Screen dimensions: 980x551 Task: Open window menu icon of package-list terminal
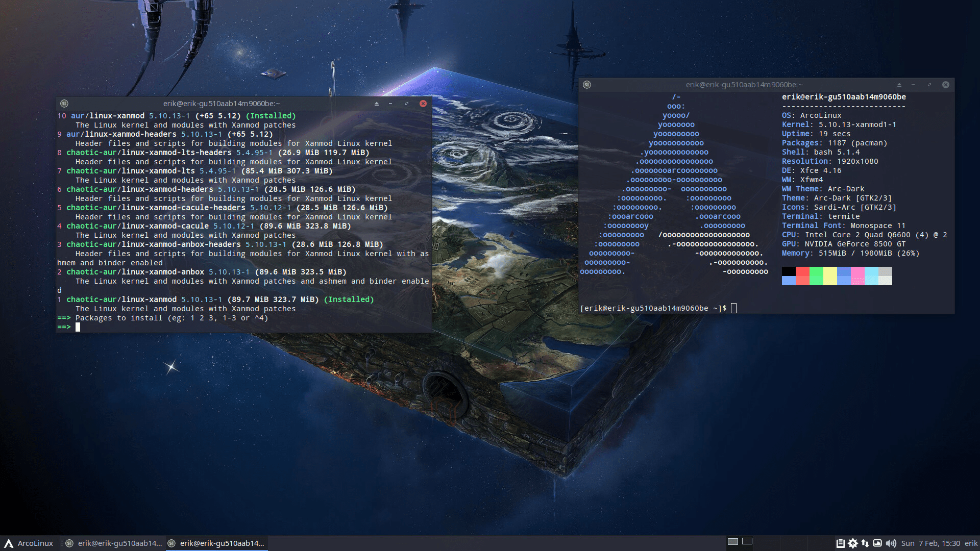[64, 104]
